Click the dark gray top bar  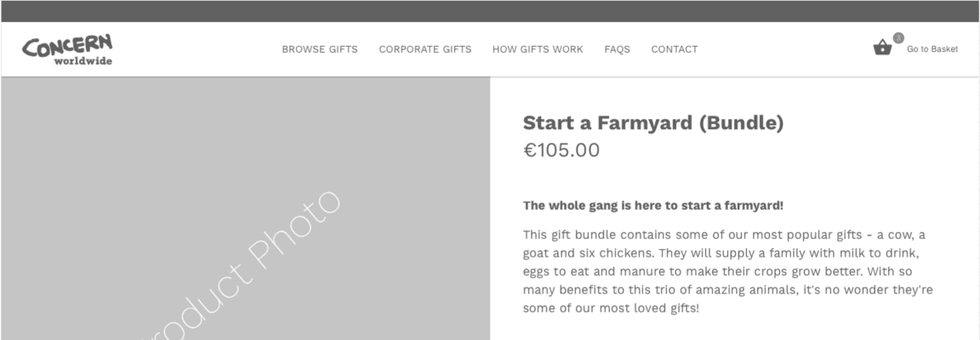tap(490, 11)
